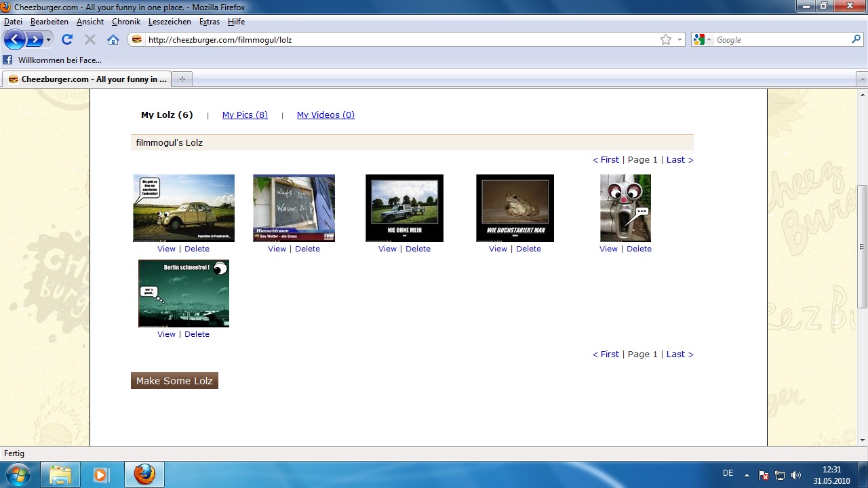Open the Wunschtraum chalkboard thumbnail
Image resolution: width=868 pixels, height=488 pixels.
pos(294,208)
